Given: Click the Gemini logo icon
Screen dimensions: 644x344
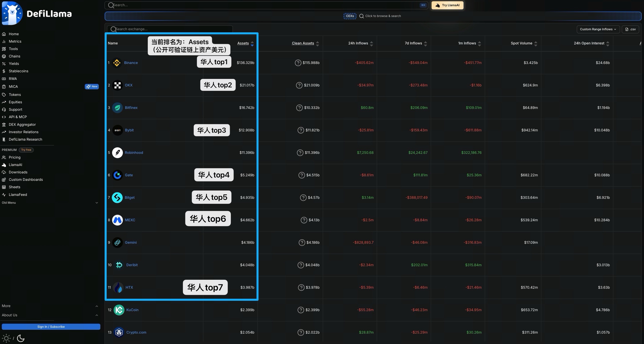Looking at the screenshot, I should pos(117,242).
